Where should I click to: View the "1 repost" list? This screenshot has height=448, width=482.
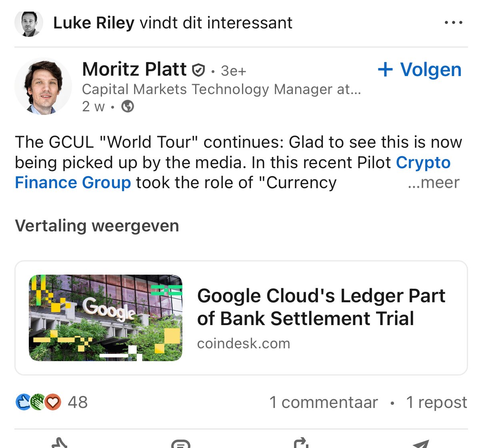coord(436,402)
